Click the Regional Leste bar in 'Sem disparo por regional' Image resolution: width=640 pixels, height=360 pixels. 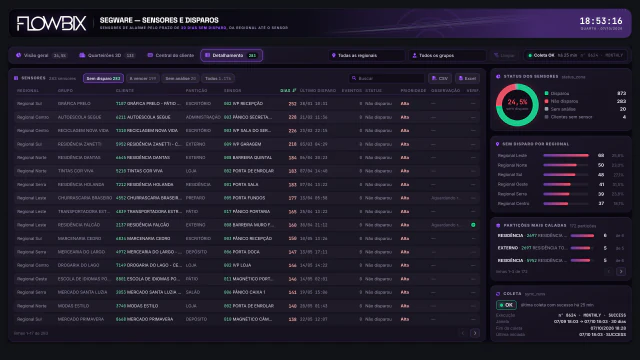(x=566, y=156)
